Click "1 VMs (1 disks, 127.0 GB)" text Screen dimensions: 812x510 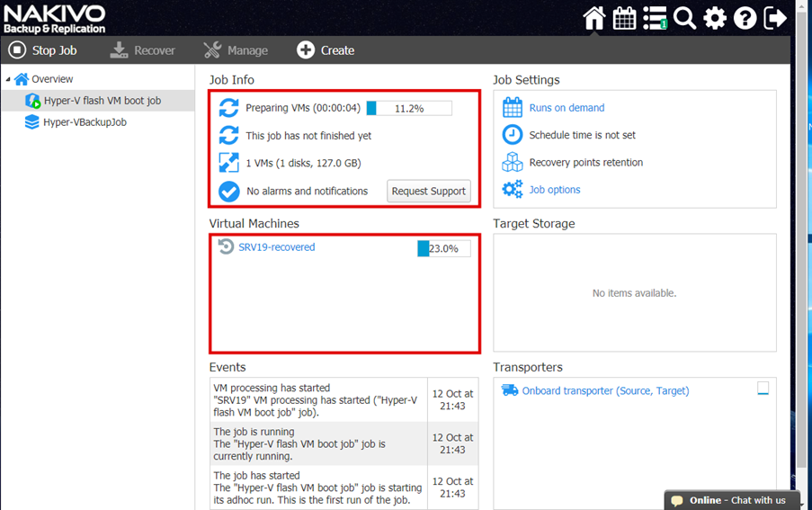(303, 163)
